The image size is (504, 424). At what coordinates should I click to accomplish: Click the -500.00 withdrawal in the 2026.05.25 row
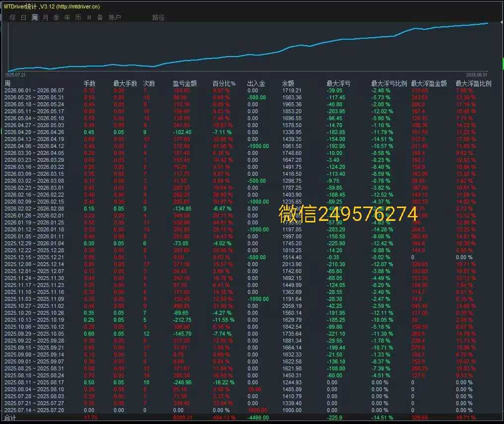click(256, 97)
